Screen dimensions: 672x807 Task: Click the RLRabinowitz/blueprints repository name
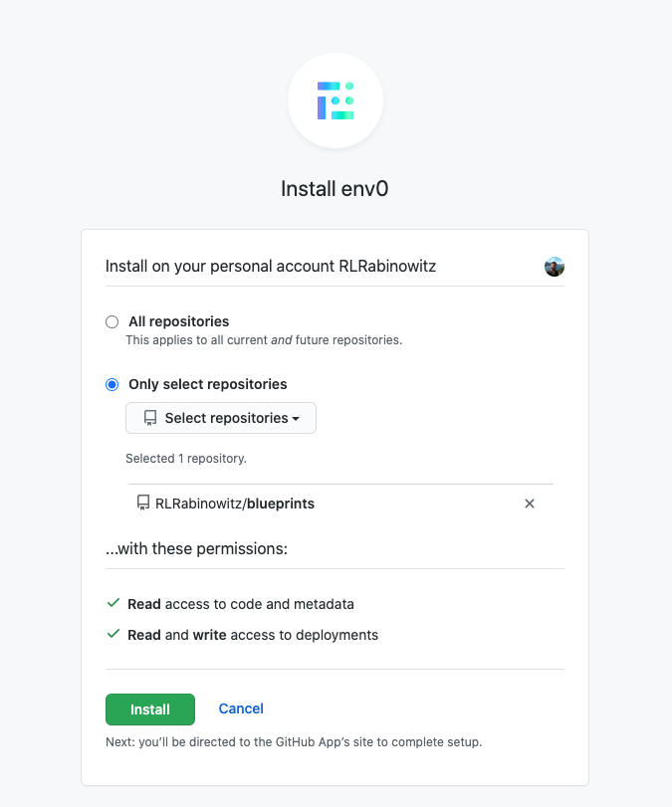(x=236, y=504)
